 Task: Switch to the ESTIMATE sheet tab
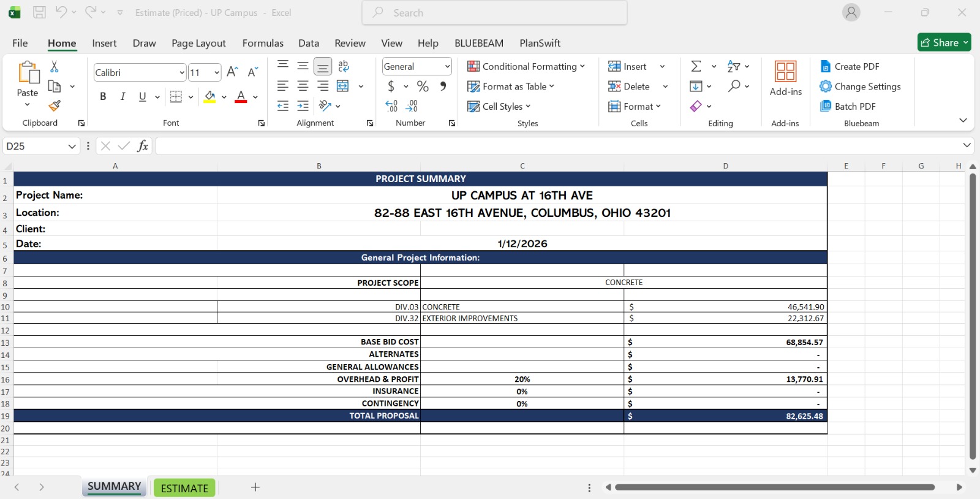pos(184,488)
